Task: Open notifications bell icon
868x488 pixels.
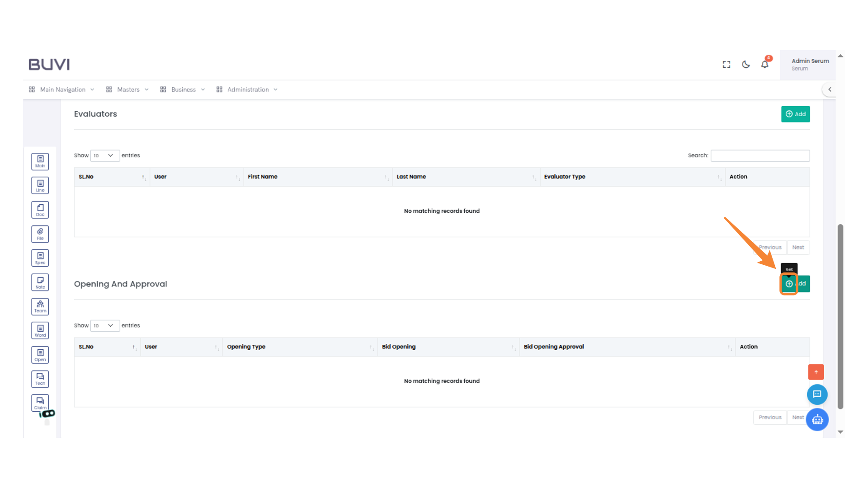Action: (x=764, y=64)
